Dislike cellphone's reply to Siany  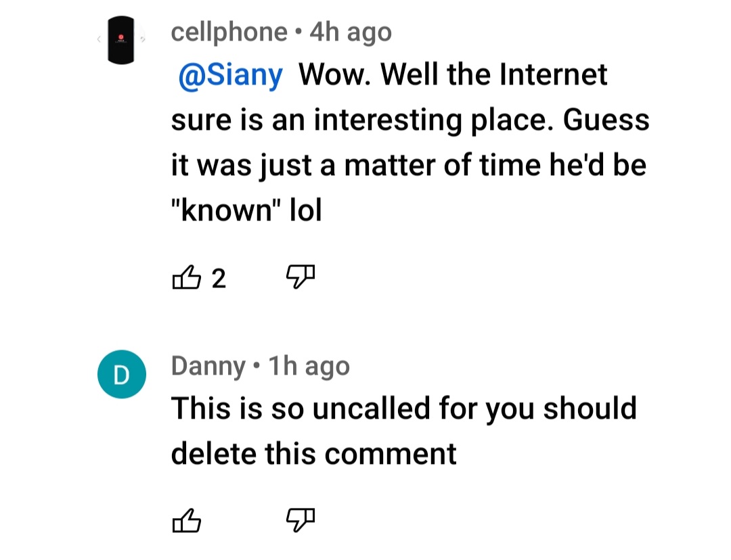[301, 277]
